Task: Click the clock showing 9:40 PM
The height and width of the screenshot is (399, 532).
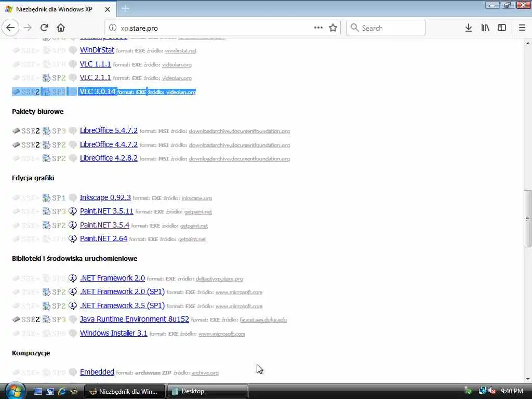Action: coord(512,391)
